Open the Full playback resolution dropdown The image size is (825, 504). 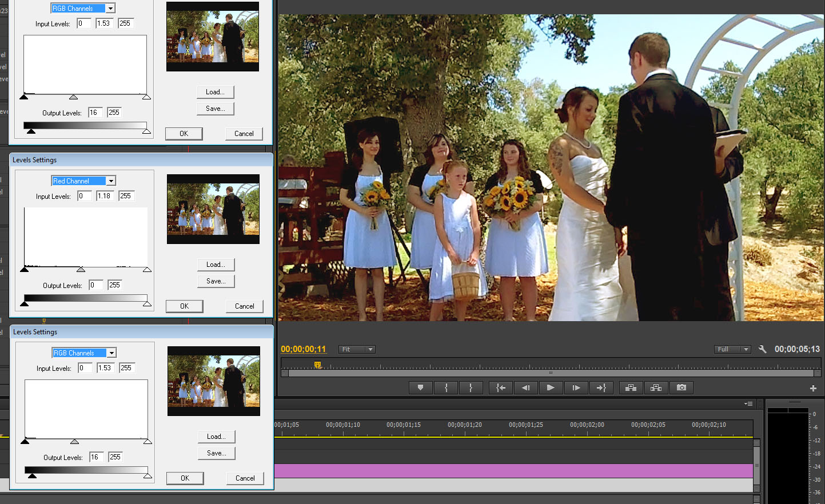[x=732, y=349]
